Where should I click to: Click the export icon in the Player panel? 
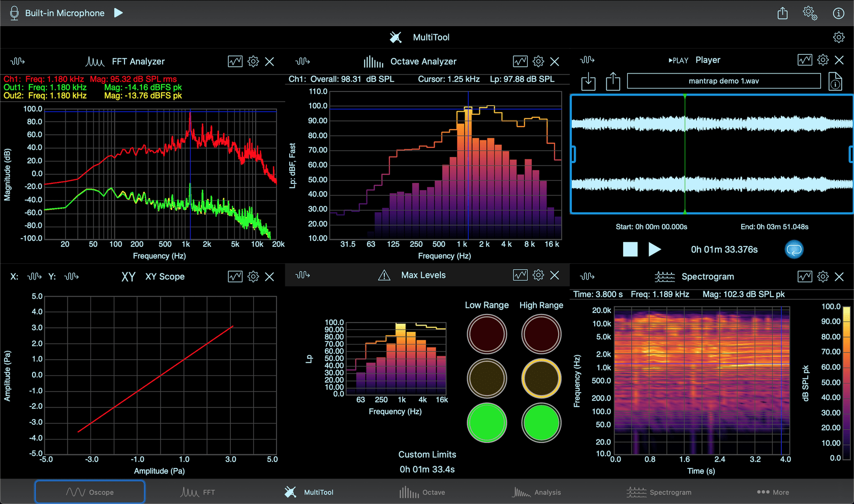[x=613, y=82]
